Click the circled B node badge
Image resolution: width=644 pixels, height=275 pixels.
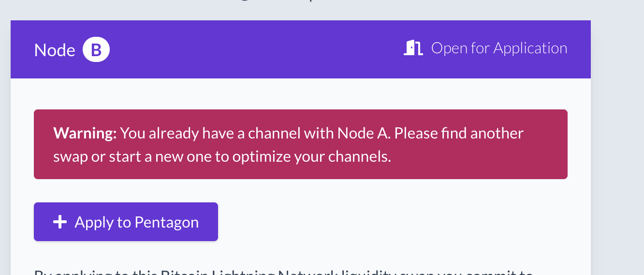96,50
